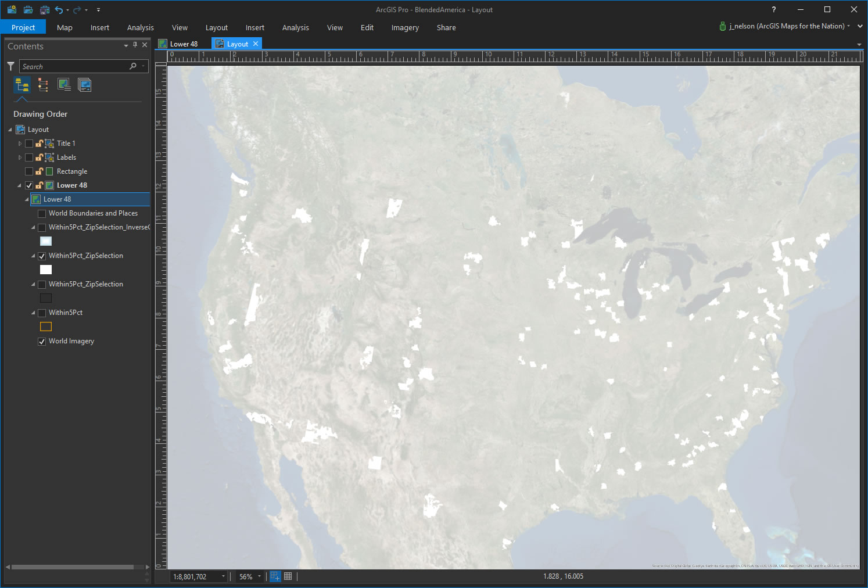Viewport: 868px width, 588px height.
Task: Toggle the lock icon for Rectangle
Action: pyautogui.click(x=39, y=171)
